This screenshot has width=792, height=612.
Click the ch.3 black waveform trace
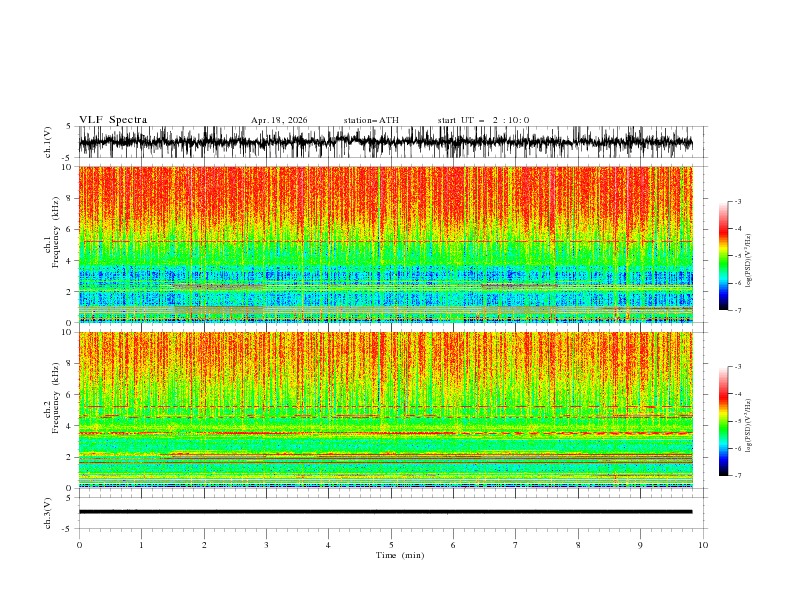pos(385,512)
